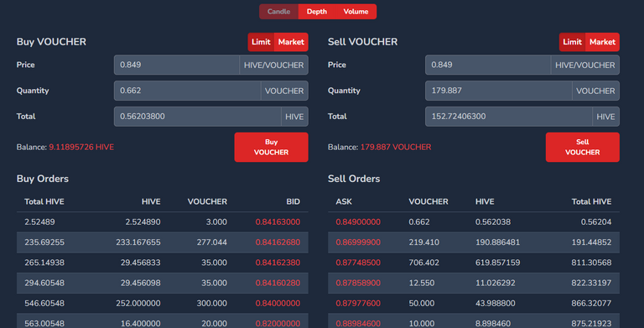Select Market order in Sell VOUCHER
Viewport: 644px width, 328px height.
[x=602, y=42]
